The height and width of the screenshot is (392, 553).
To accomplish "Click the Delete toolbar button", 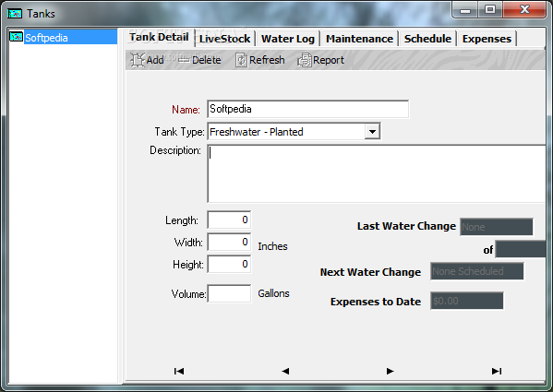I will pos(199,60).
